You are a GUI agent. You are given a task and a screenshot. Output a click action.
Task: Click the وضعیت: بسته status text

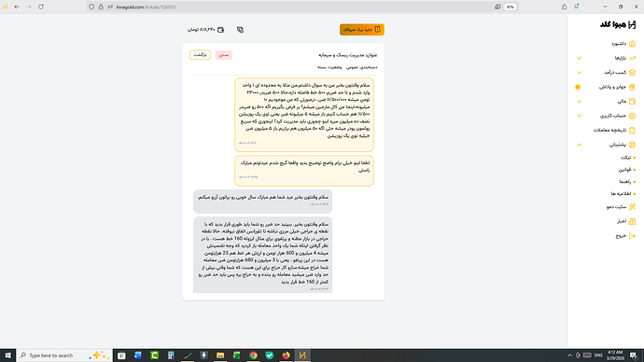(329, 67)
